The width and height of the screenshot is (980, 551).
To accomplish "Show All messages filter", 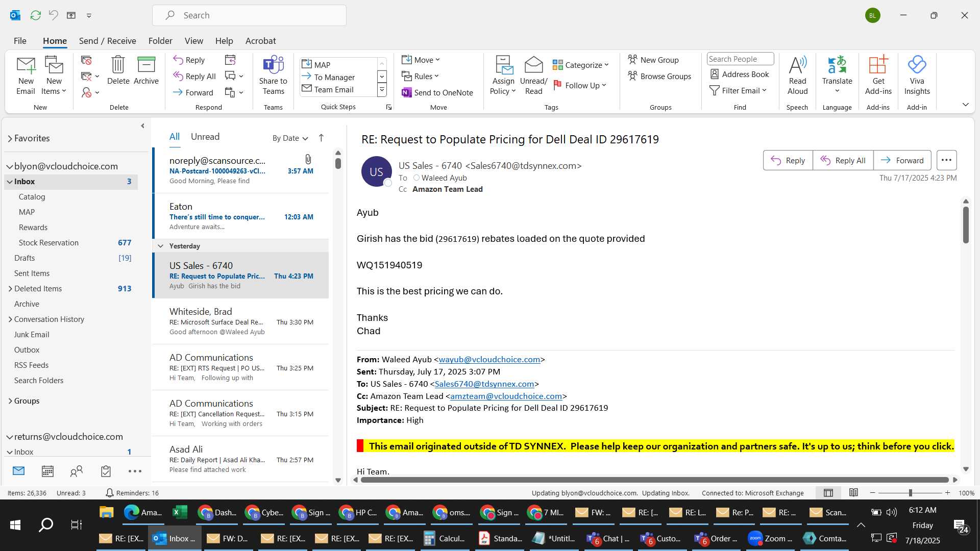I will [x=175, y=137].
